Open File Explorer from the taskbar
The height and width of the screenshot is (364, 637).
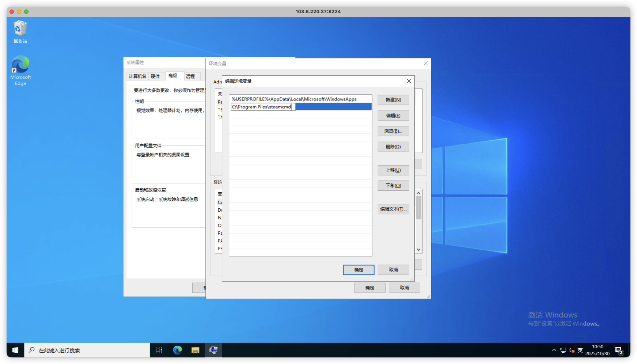pos(196,350)
